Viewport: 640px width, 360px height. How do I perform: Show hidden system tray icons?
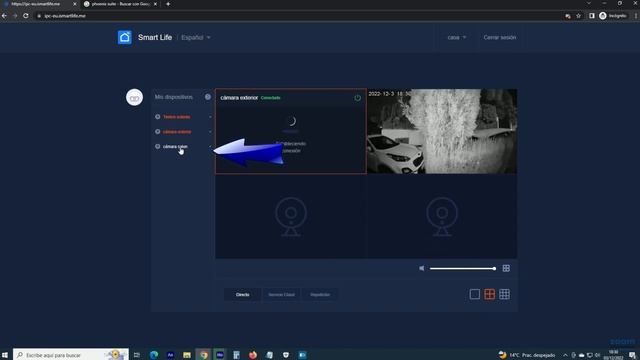coord(565,355)
